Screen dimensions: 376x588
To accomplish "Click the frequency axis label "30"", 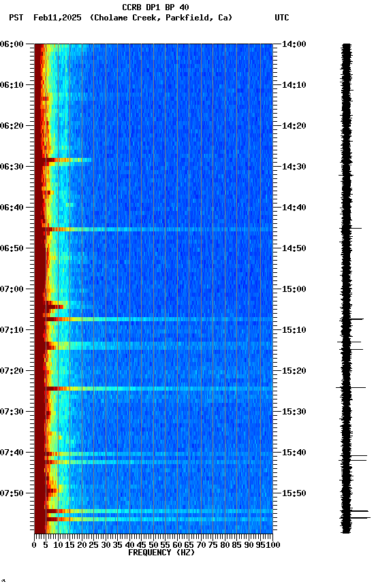I will tap(106, 545).
